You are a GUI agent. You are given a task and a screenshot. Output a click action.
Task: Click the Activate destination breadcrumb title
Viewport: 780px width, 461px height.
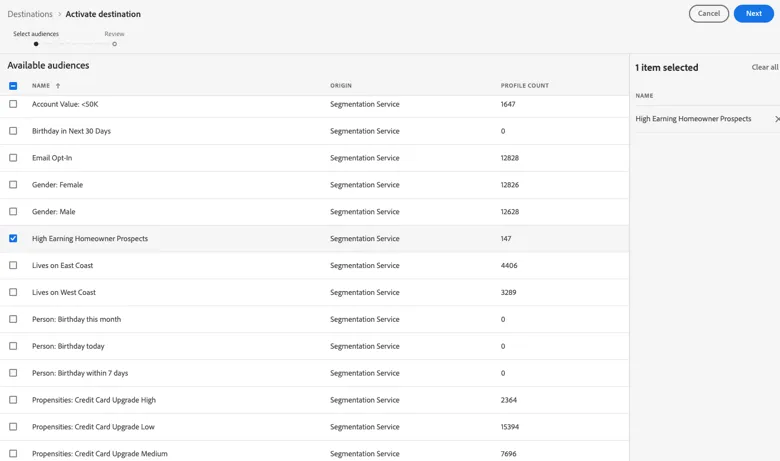coord(103,14)
